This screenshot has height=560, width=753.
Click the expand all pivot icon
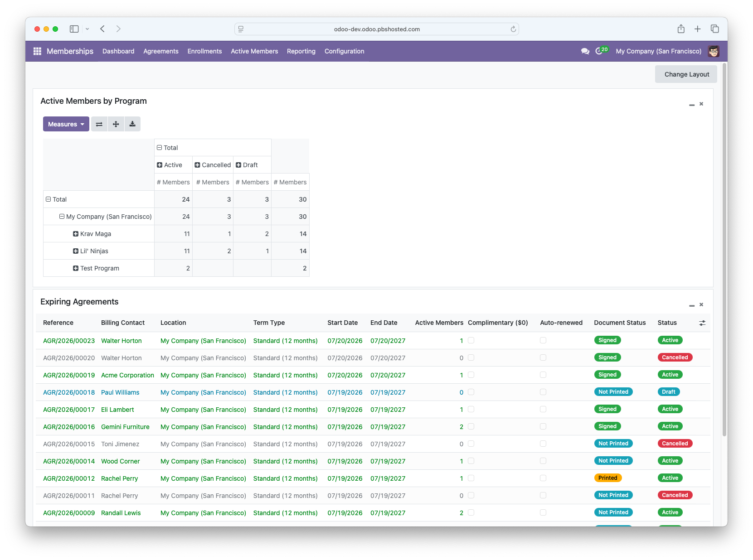116,124
